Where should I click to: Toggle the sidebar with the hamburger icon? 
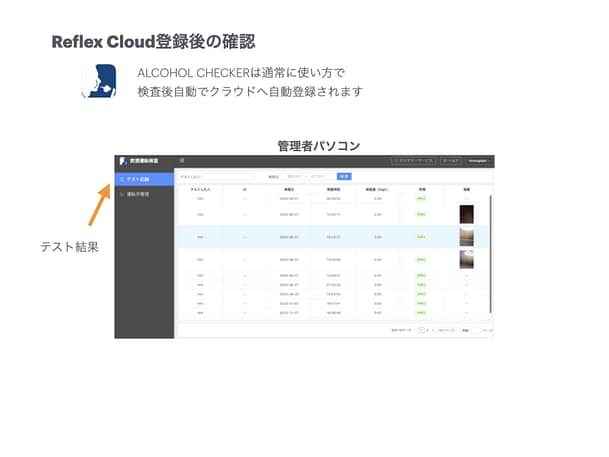pos(181,160)
